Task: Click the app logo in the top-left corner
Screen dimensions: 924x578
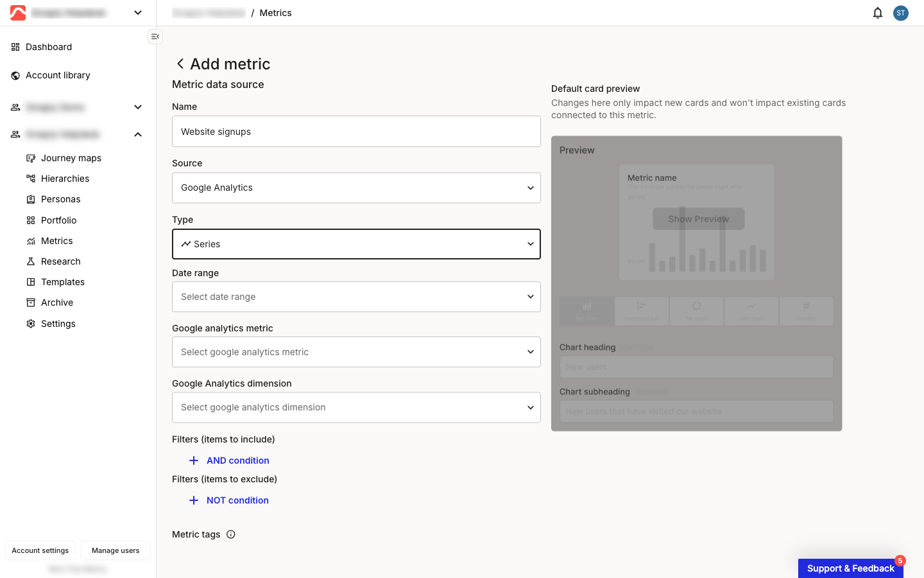Action: coord(18,13)
